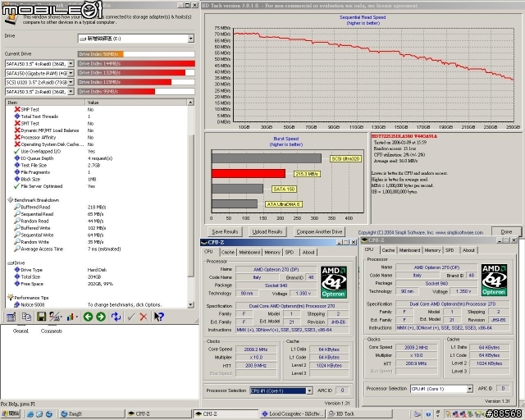
Task: Switch to Cache tab in left CPU-Z
Action: [x=228, y=252]
